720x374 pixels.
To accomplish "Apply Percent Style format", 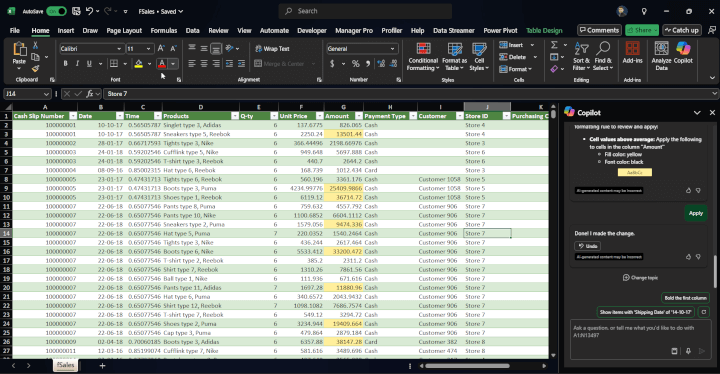I will 355,63.
